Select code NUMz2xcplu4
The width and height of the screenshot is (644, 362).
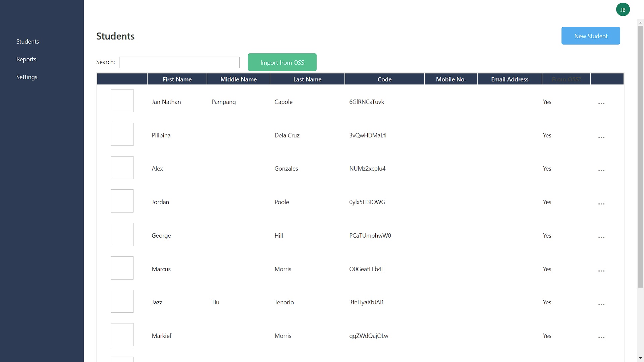pyautogui.click(x=367, y=169)
